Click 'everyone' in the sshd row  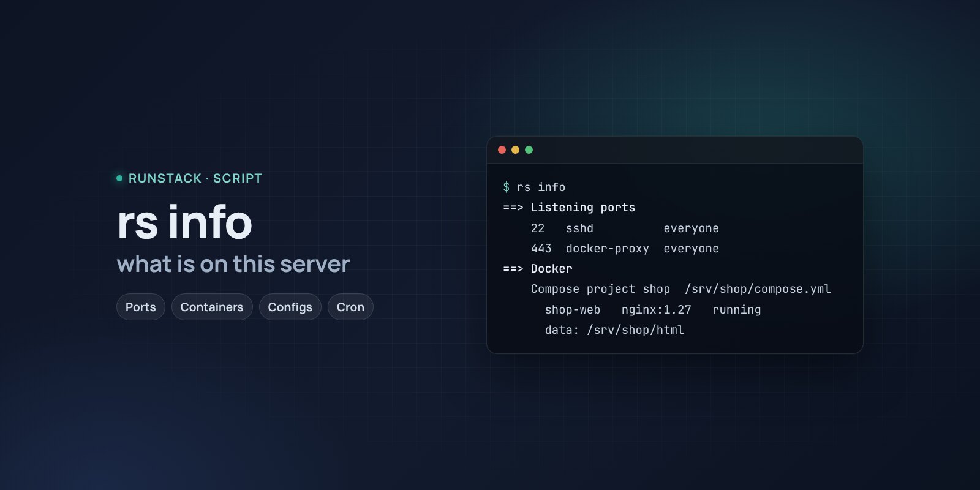[x=691, y=228]
